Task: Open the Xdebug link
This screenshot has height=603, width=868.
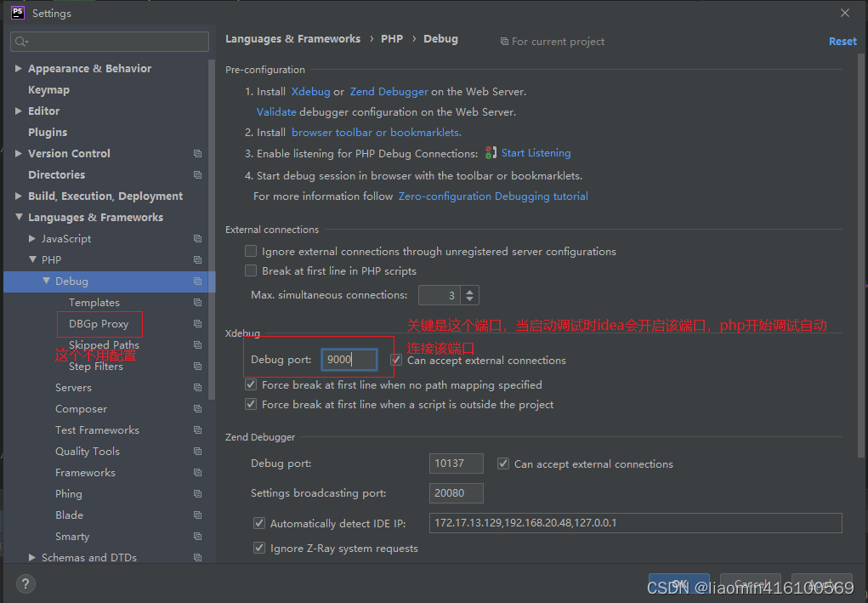Action: pyautogui.click(x=310, y=91)
